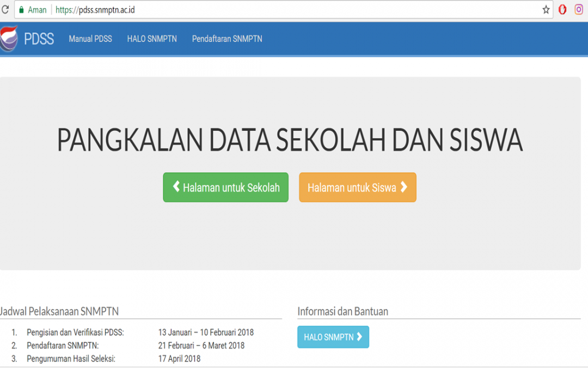Open the Manual PDSS menu item
This screenshot has height=368, width=588.
click(90, 38)
